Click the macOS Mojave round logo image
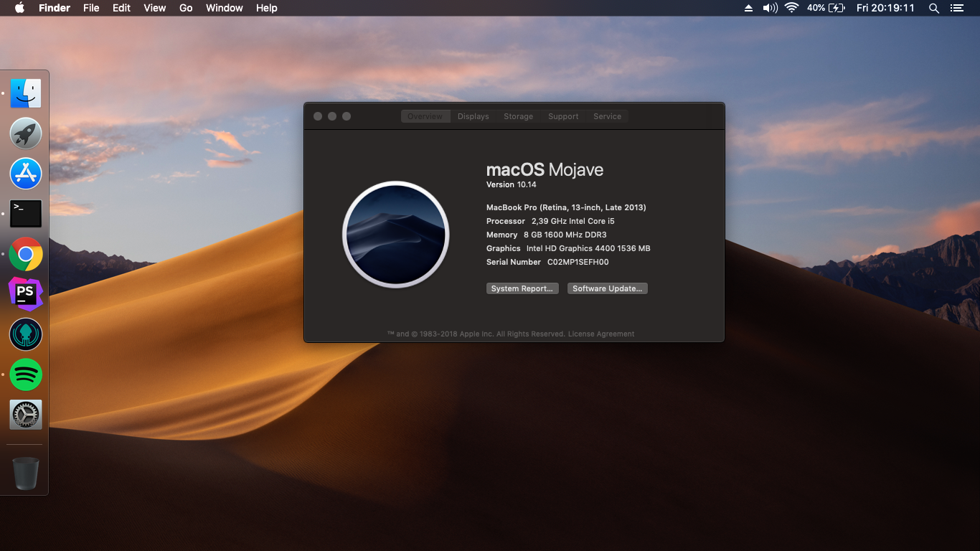The image size is (980, 551). click(x=396, y=235)
